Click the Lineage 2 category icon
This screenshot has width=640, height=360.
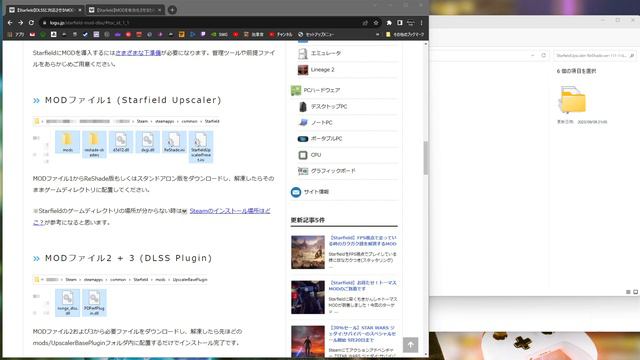click(303, 70)
